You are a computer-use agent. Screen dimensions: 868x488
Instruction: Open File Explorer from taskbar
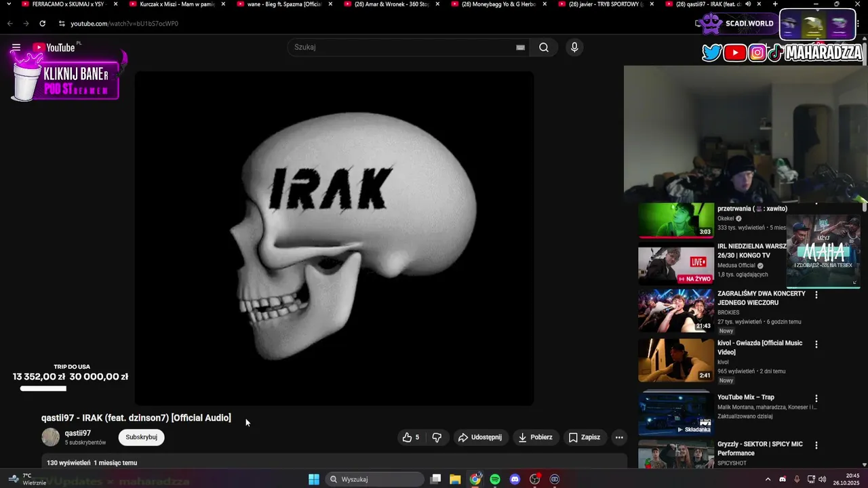(x=456, y=479)
